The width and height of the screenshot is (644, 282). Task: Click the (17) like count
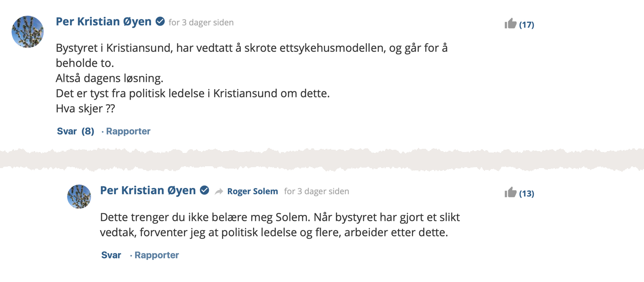[x=526, y=25]
